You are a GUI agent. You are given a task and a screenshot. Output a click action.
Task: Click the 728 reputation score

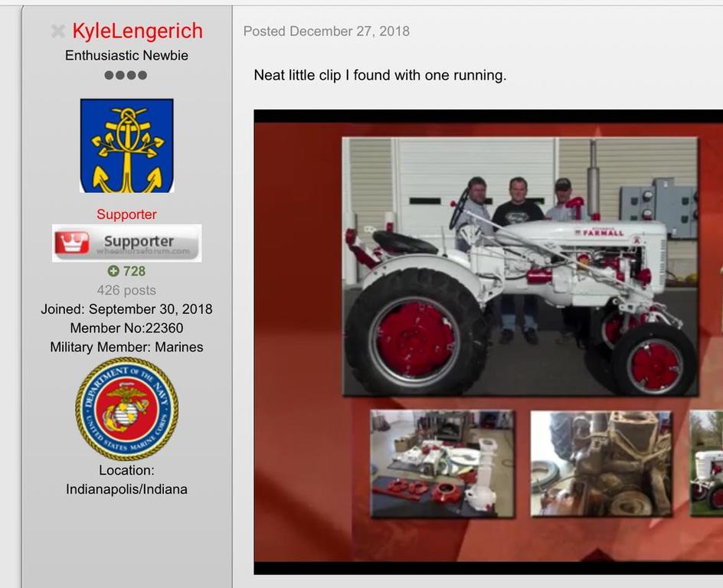click(x=133, y=271)
